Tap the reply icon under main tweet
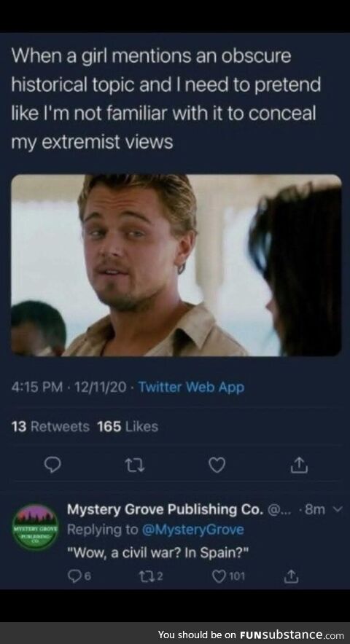Screen dimensions: 350x644 (x=53, y=465)
